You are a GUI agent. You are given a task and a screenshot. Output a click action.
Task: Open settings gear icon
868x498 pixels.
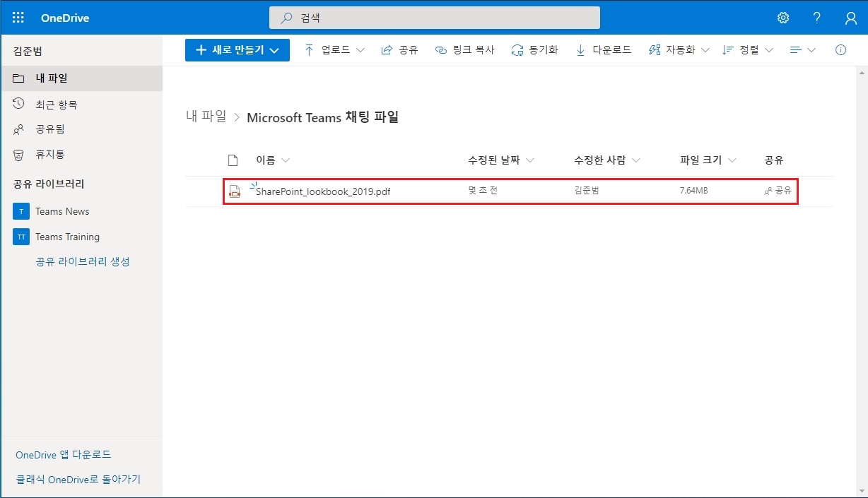tap(783, 18)
